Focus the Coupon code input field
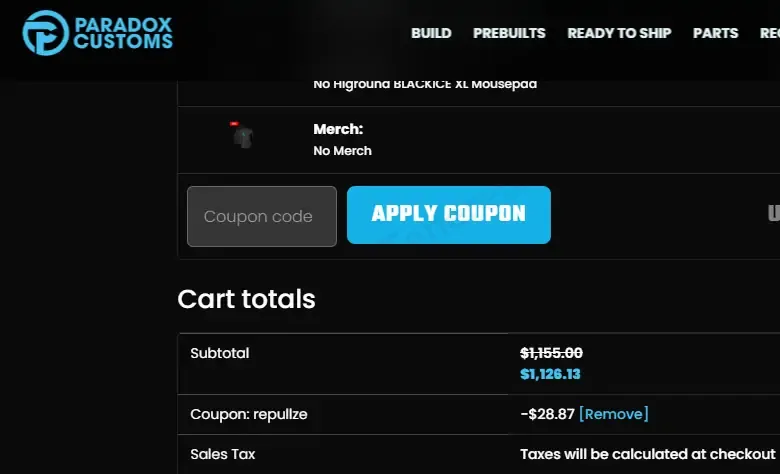This screenshot has height=474, width=780. click(x=262, y=216)
